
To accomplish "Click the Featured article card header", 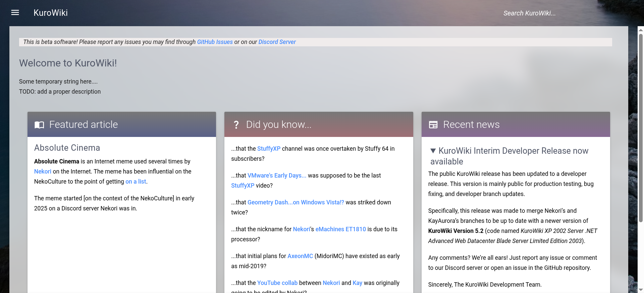I will [122, 125].
